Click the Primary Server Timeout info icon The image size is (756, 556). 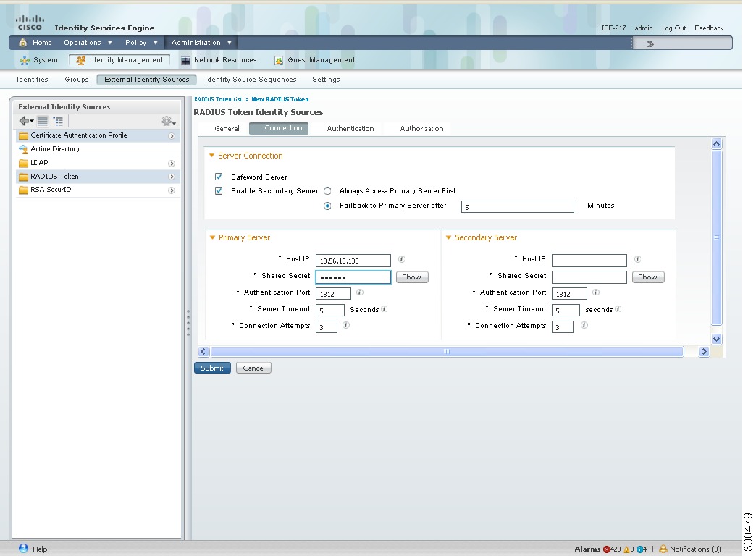click(385, 309)
